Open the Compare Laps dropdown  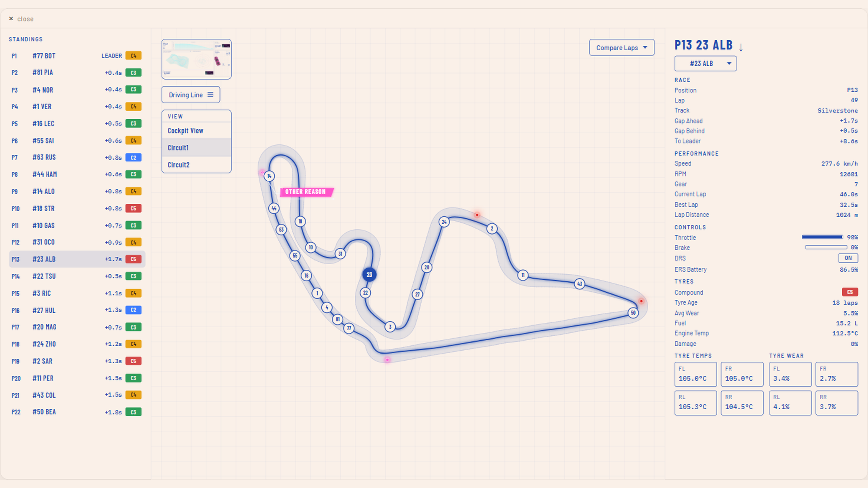pos(622,47)
